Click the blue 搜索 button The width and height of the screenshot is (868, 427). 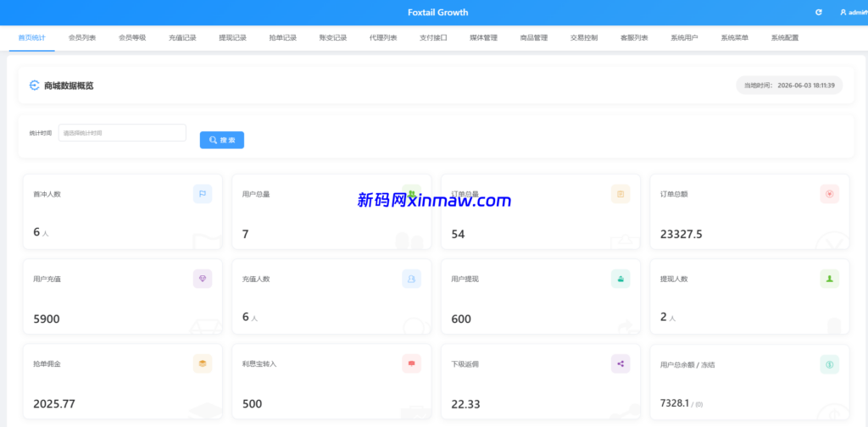point(222,140)
